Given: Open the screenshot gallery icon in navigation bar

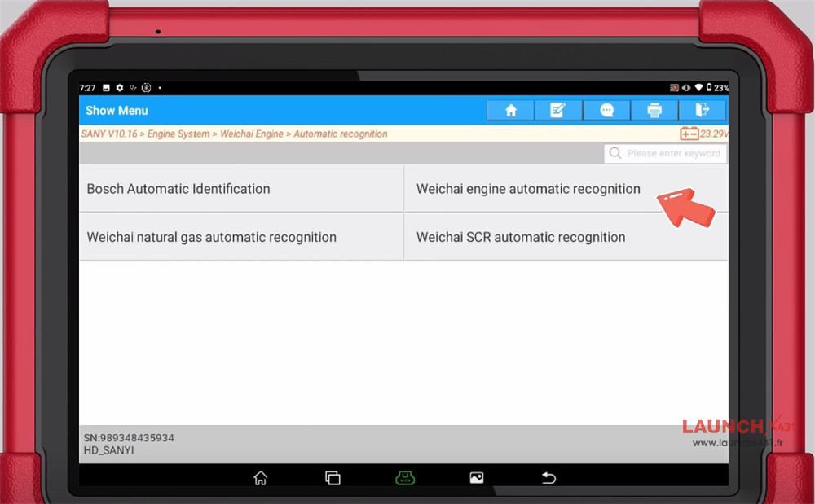Looking at the screenshot, I should click(x=476, y=478).
